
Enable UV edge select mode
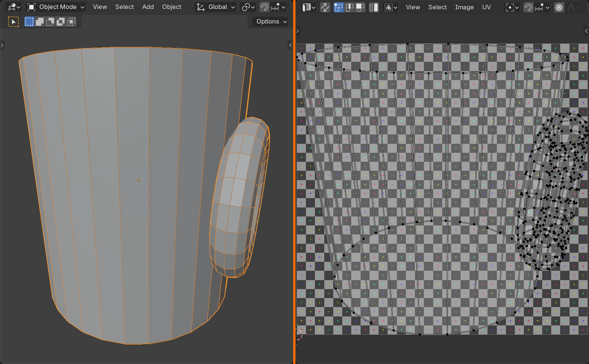click(349, 7)
